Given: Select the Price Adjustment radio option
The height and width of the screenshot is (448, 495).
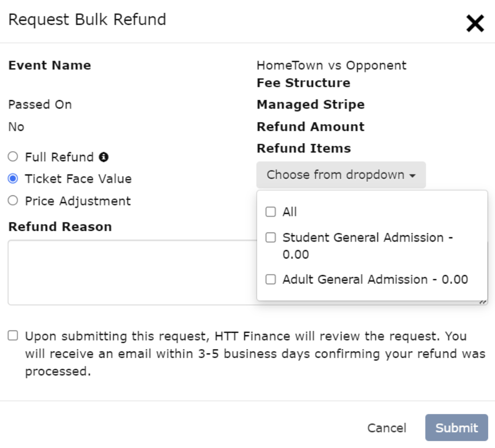Looking at the screenshot, I should (x=13, y=201).
